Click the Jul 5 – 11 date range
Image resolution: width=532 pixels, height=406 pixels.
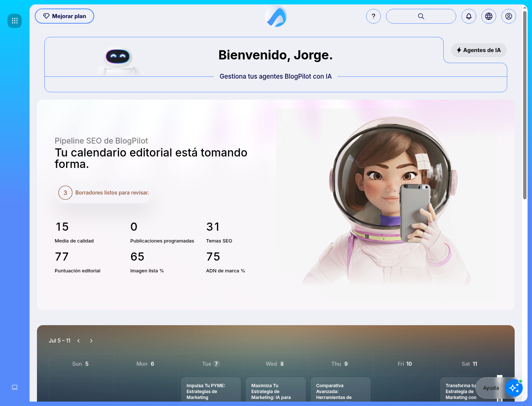point(59,341)
